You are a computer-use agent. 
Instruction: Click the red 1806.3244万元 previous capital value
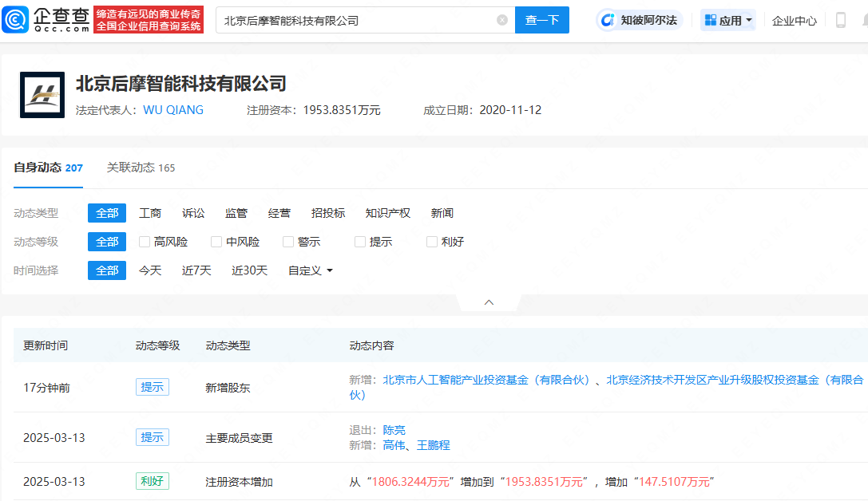pyautogui.click(x=410, y=482)
